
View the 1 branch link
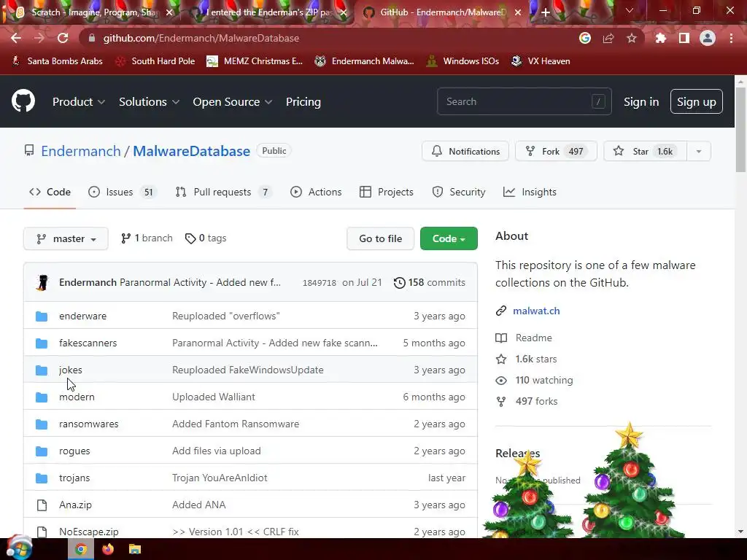147,238
